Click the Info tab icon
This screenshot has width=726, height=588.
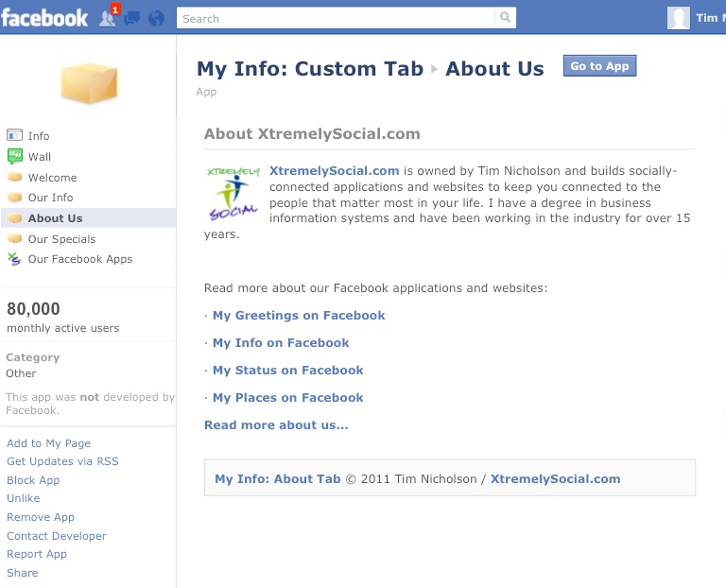tap(14, 135)
